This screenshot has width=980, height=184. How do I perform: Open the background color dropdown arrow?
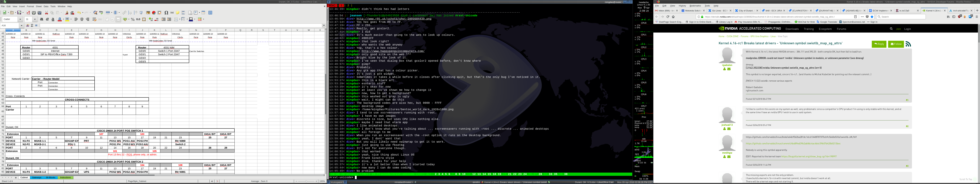pyautogui.click(x=71, y=19)
